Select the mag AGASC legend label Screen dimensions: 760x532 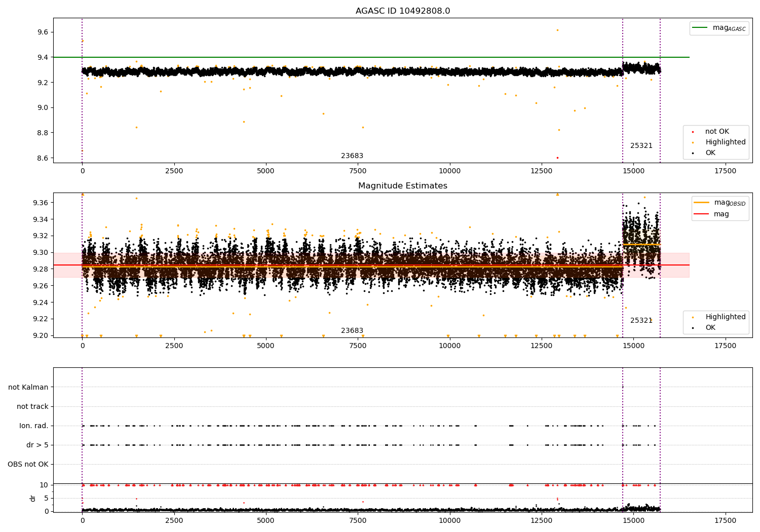[729, 28]
